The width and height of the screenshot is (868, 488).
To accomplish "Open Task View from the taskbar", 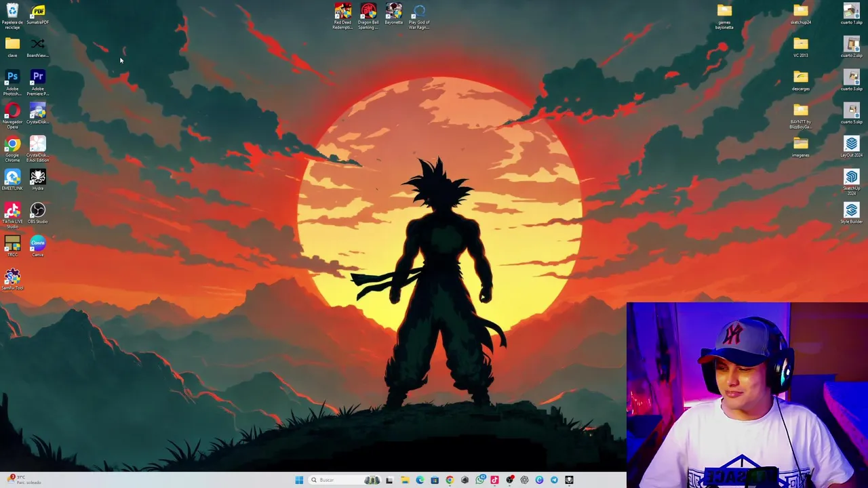I will (389, 480).
